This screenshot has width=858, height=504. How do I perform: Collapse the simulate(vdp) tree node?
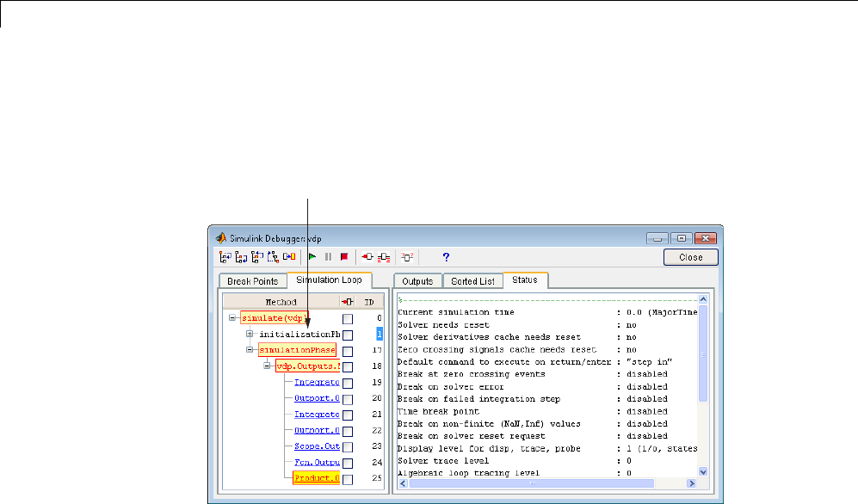(232, 317)
